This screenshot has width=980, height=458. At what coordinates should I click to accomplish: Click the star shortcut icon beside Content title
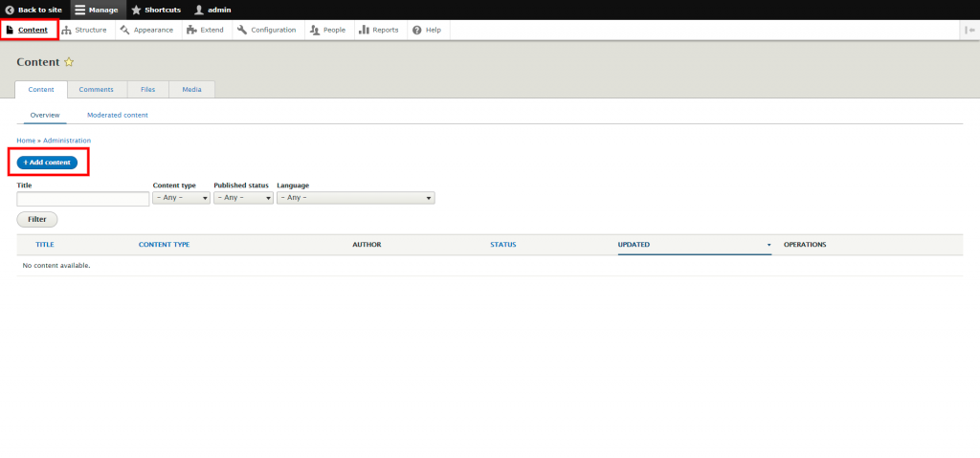pyautogui.click(x=69, y=62)
